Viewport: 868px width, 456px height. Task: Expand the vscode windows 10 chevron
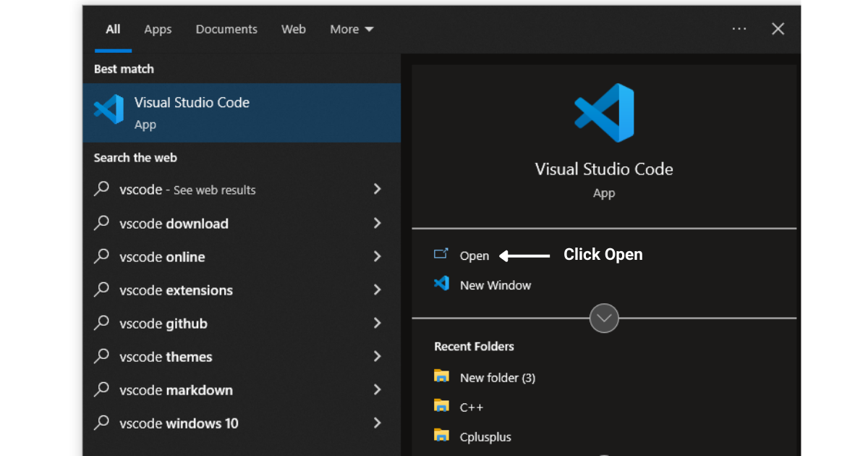[377, 423]
